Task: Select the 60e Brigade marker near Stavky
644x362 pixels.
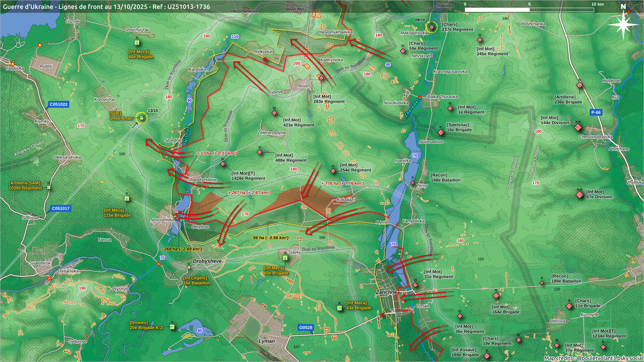Action: (285, 258)
